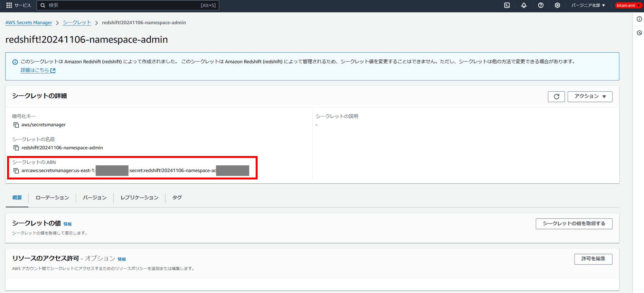
Task: Open the notifications bell
Action: 524,5
